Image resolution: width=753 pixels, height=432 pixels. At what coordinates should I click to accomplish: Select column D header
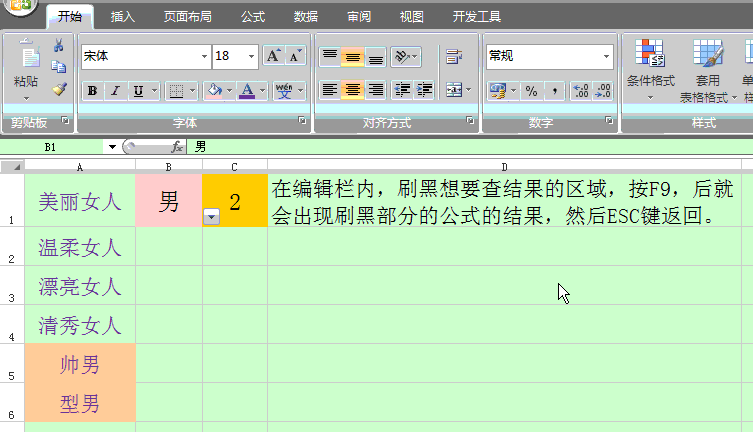pyautogui.click(x=504, y=167)
